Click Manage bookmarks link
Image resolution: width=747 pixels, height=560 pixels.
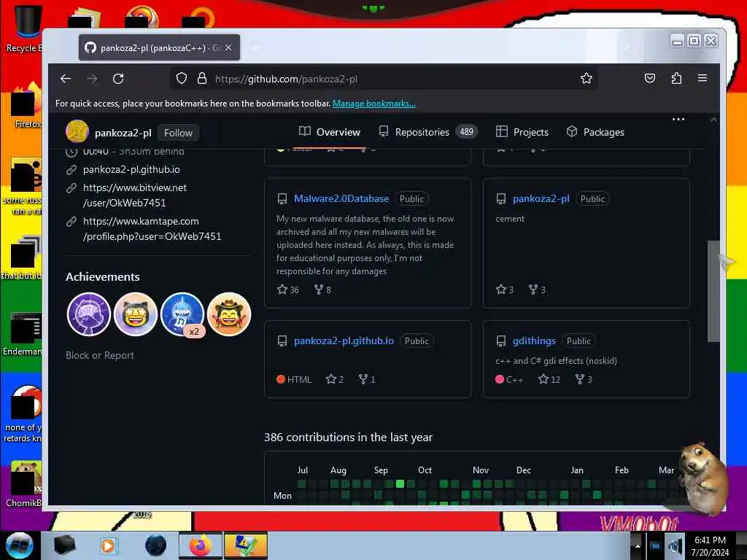[x=374, y=104]
